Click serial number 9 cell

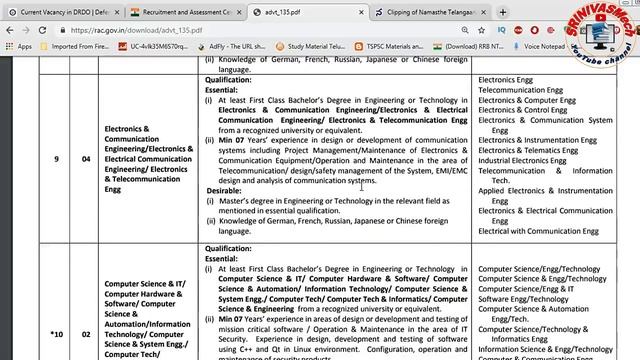56,159
